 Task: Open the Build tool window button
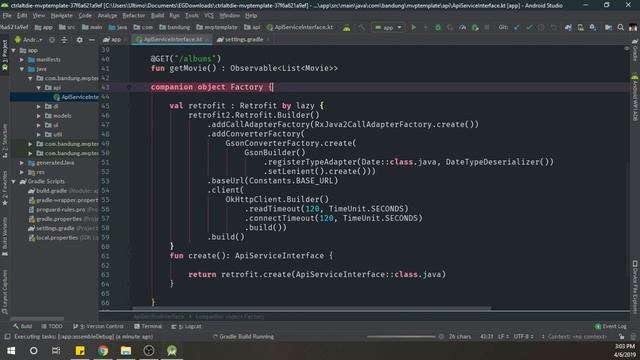22,327
